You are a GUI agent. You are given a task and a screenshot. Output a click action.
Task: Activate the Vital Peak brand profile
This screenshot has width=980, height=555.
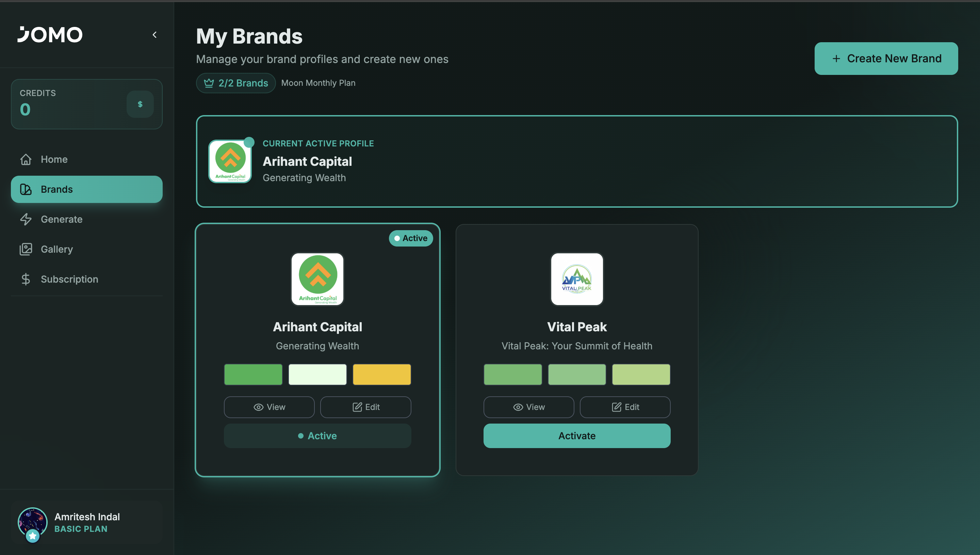pos(577,436)
